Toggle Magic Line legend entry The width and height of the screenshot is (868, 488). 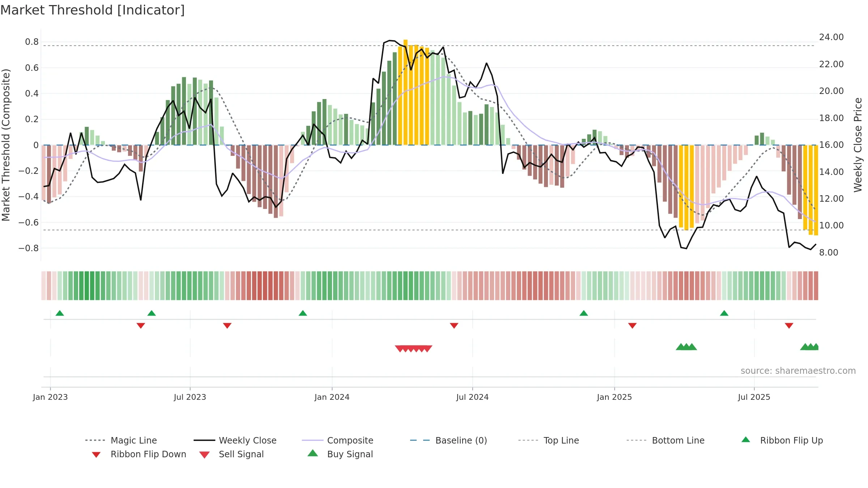click(x=121, y=440)
